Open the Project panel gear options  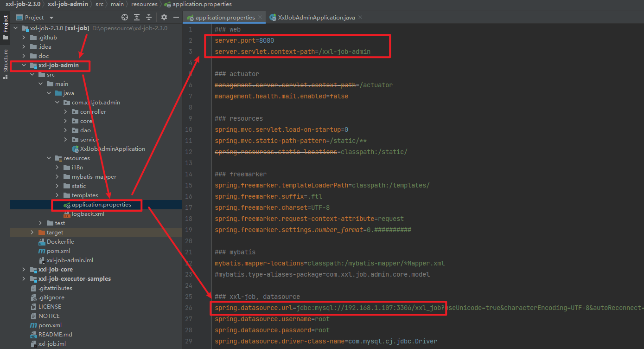[x=164, y=17]
